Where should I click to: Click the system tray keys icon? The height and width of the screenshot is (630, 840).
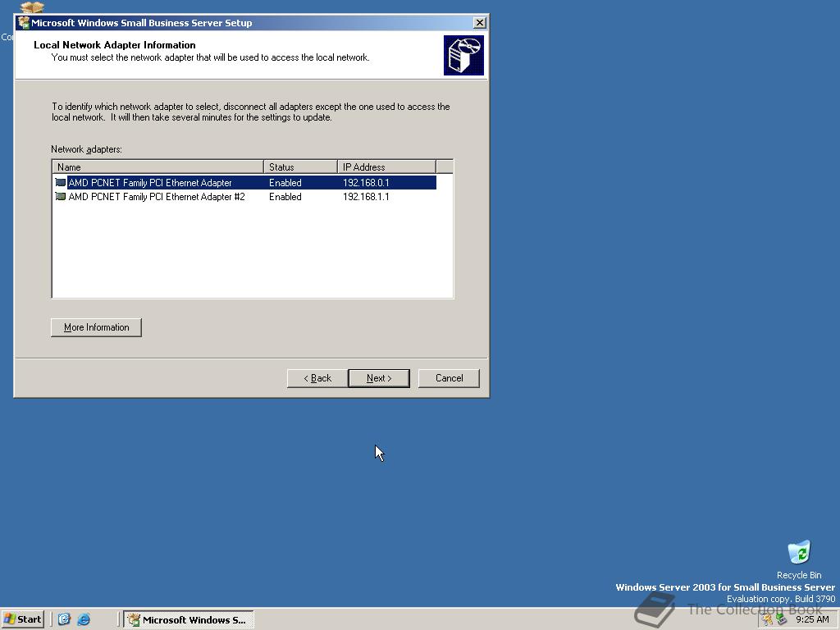[x=768, y=619]
